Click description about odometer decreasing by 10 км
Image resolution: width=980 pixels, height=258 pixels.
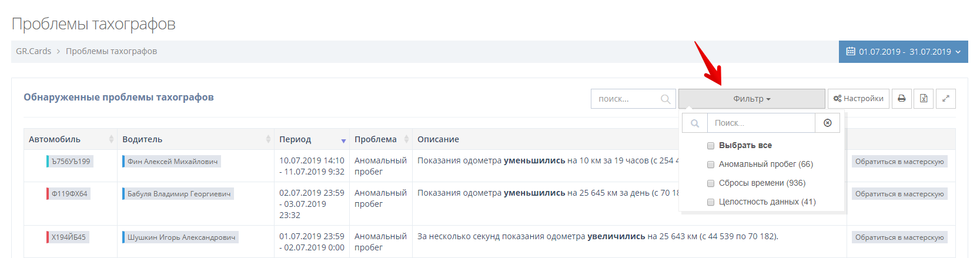point(548,160)
